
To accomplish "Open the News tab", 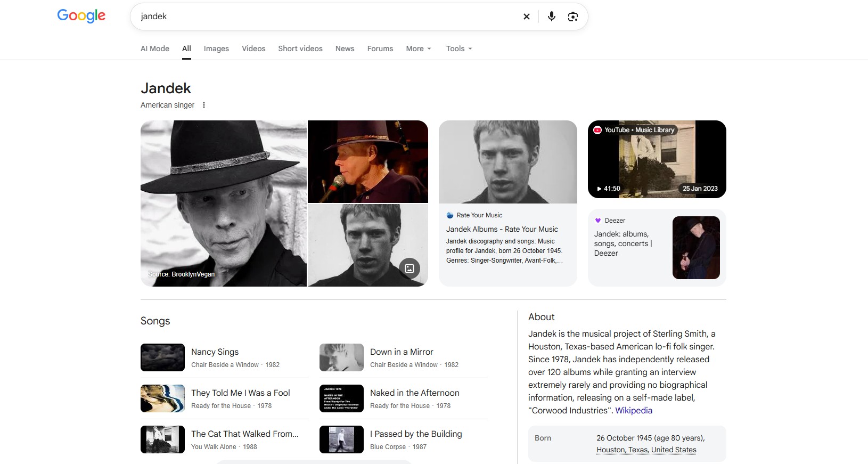I will click(345, 48).
